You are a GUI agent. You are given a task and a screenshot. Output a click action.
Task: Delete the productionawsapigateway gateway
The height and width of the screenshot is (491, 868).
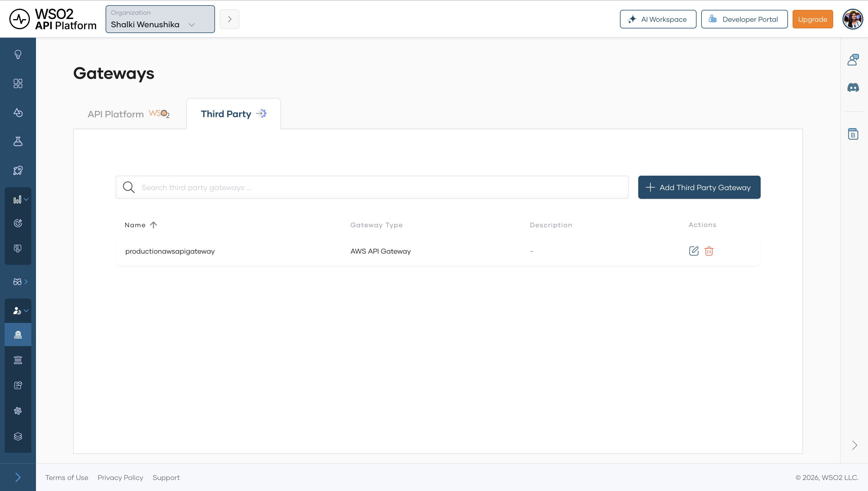click(709, 251)
